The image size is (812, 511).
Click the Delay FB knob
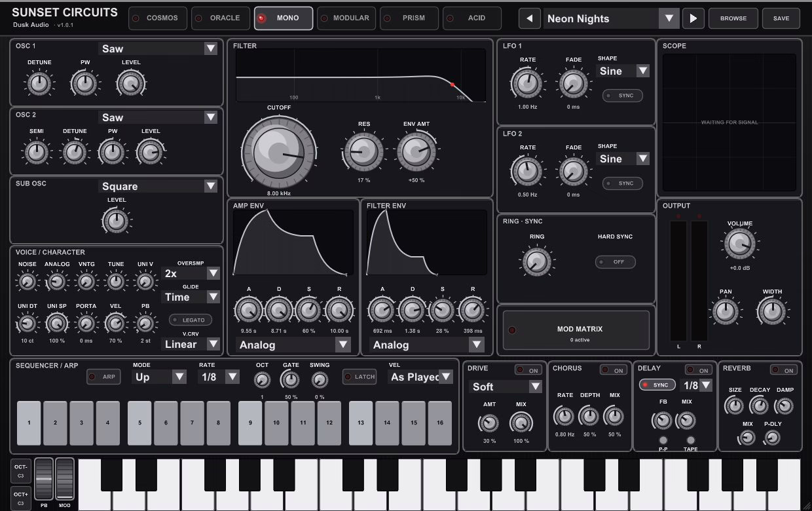click(663, 420)
